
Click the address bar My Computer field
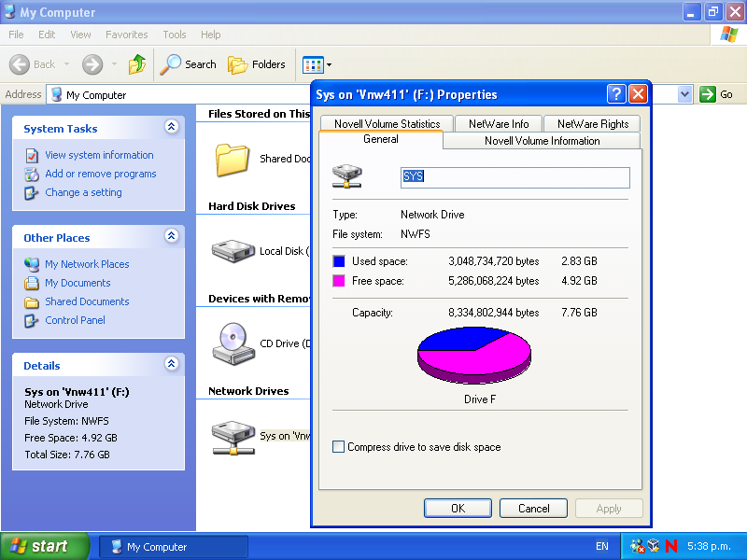pos(178,95)
